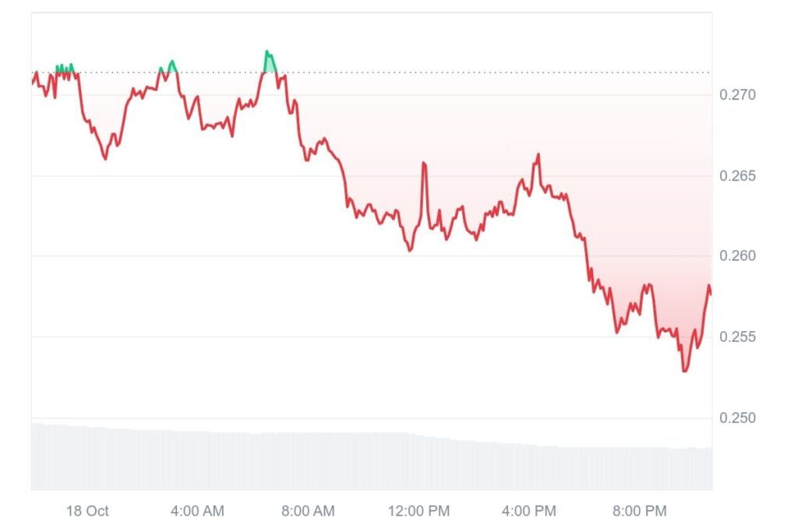Click the price peak just after 4:00 PM
The width and height of the screenshot is (798, 532).
(538, 154)
